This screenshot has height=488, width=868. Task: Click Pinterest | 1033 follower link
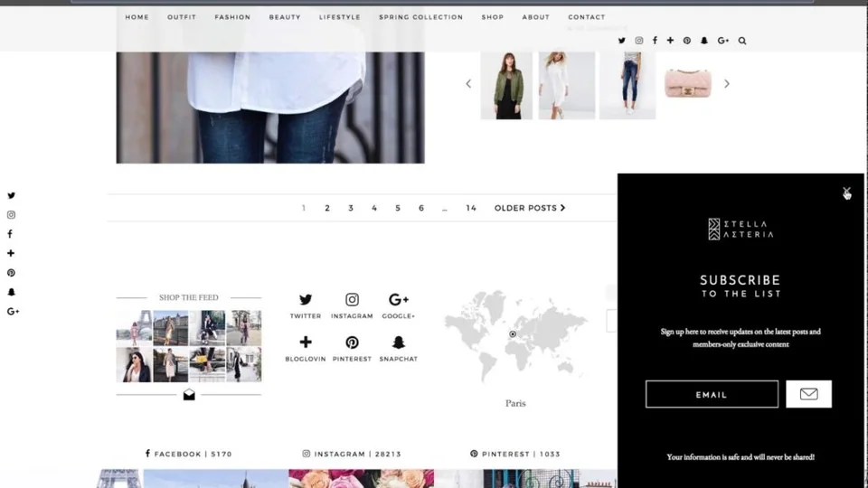515,454
